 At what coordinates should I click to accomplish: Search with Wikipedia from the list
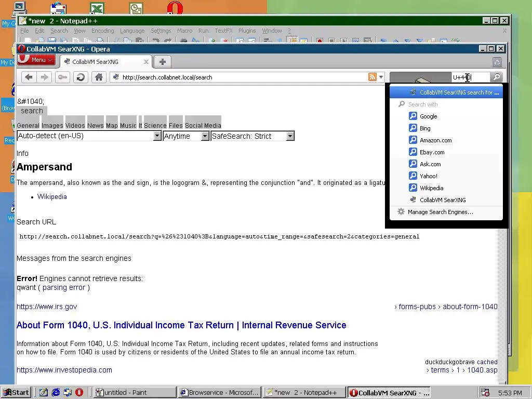(x=446, y=188)
